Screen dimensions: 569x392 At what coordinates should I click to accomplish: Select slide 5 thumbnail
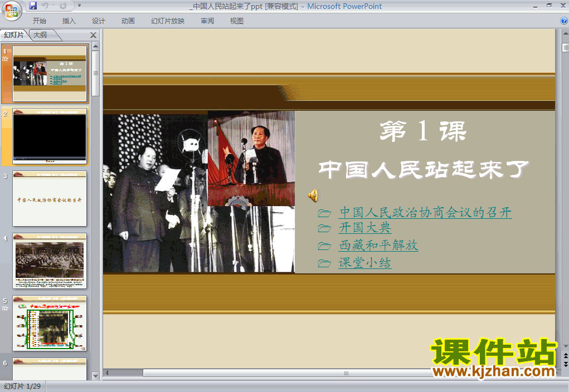point(50,323)
